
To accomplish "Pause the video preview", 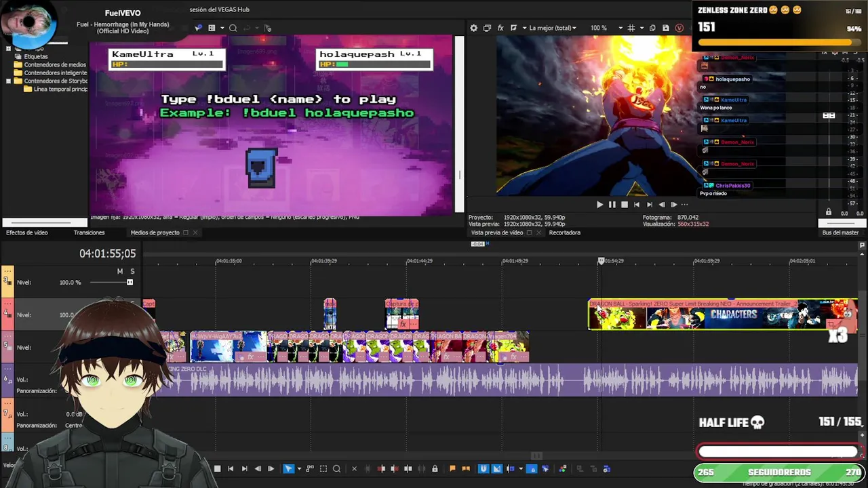I will pos(612,204).
